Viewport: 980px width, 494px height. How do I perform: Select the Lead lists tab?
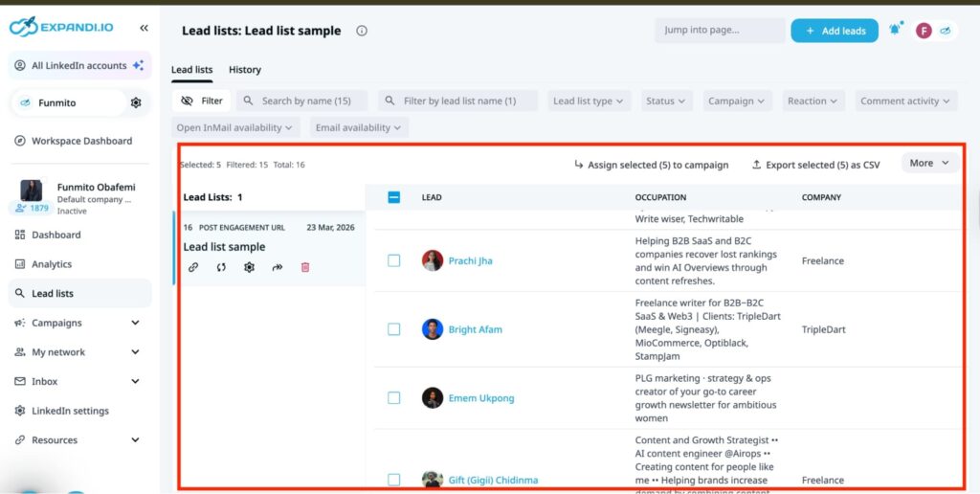click(x=191, y=70)
